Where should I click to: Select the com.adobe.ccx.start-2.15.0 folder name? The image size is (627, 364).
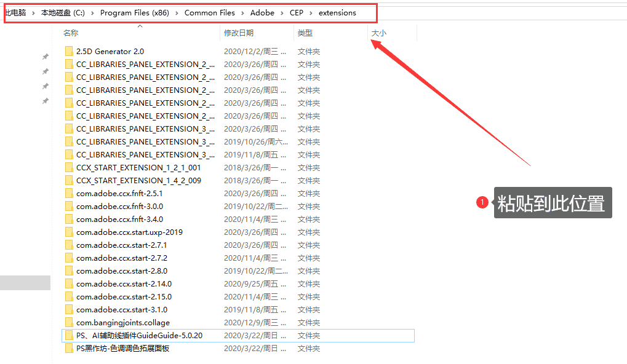point(124,297)
